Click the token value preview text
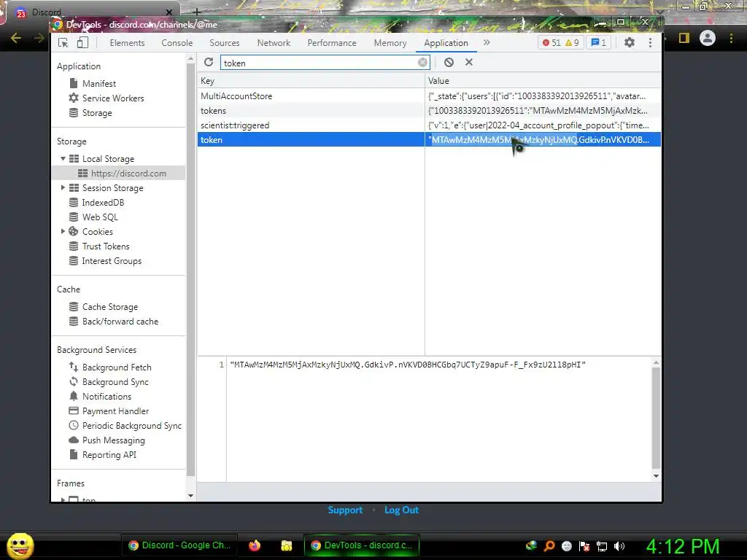Viewport: 747px width, 560px height. pos(408,365)
